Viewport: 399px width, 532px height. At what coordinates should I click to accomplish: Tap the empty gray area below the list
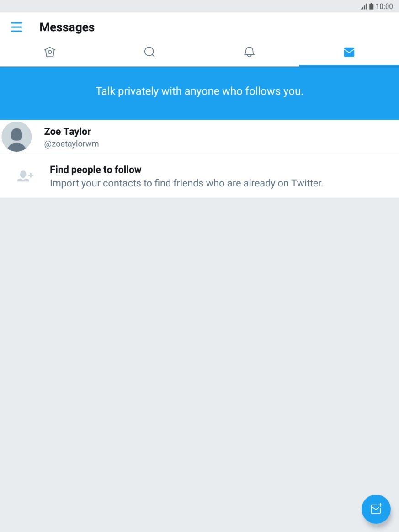pos(199,343)
